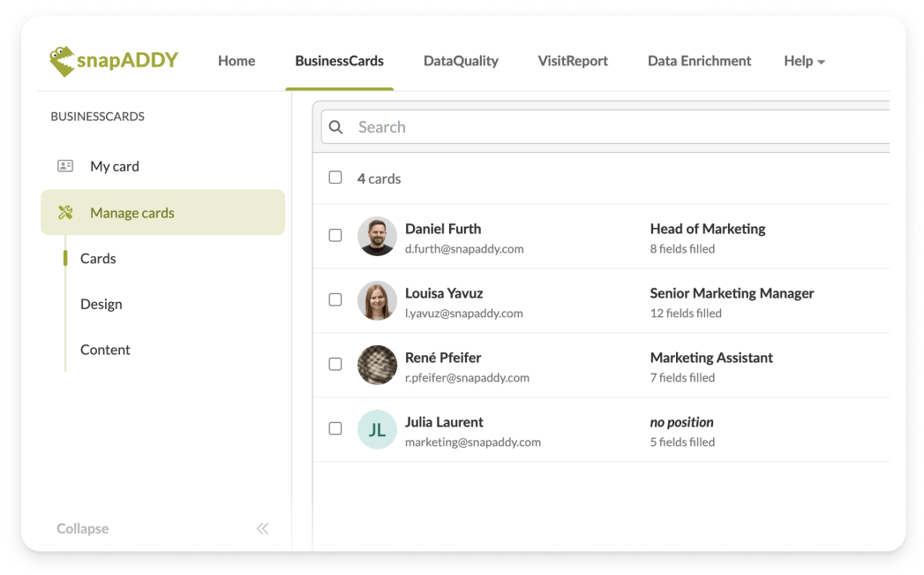Click the Collapse sidebar label
The width and height of the screenshot is (924, 575).
tap(82, 528)
